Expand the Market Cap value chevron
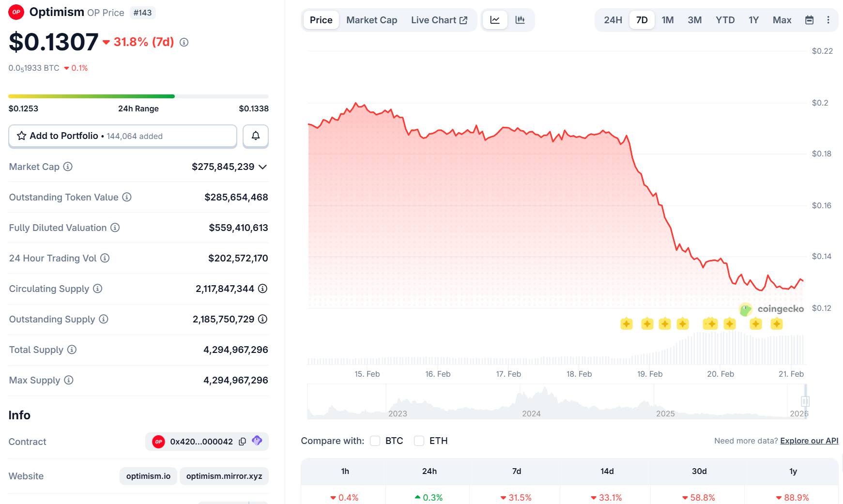The width and height of the screenshot is (843, 504). tap(263, 167)
